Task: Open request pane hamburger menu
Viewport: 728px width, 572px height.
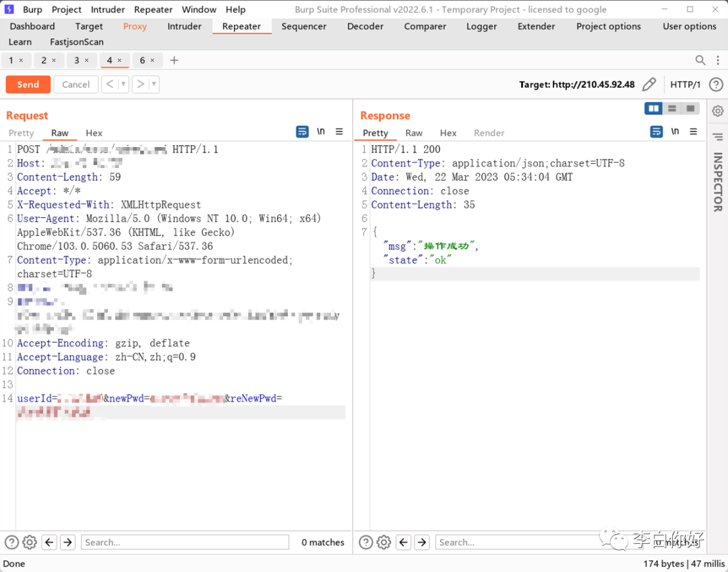Action: coord(339,132)
